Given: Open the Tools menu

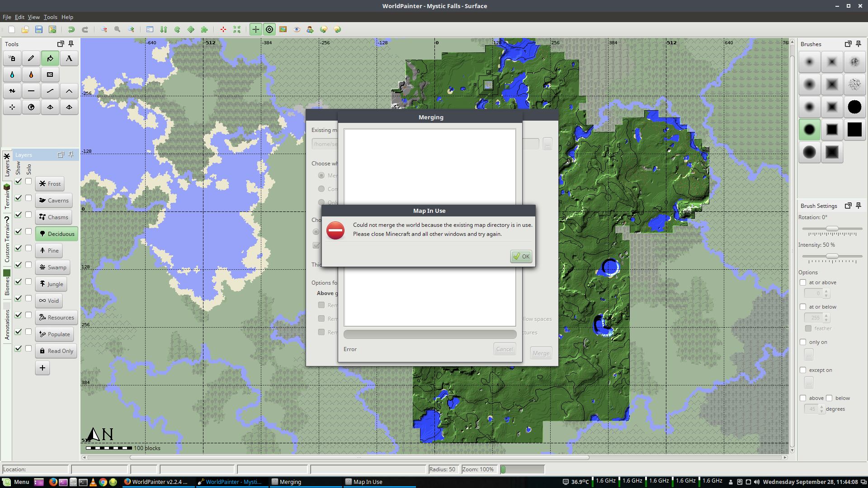Looking at the screenshot, I should 50,17.
